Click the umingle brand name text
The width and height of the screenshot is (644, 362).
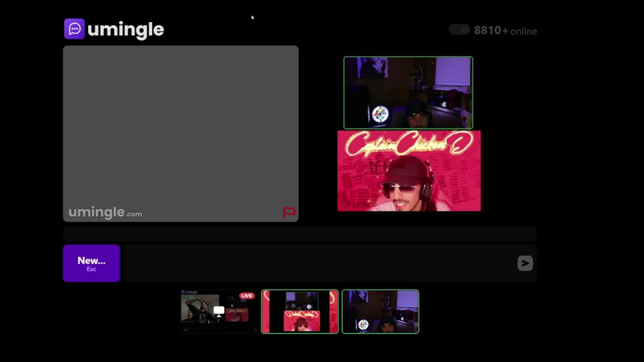[126, 30]
